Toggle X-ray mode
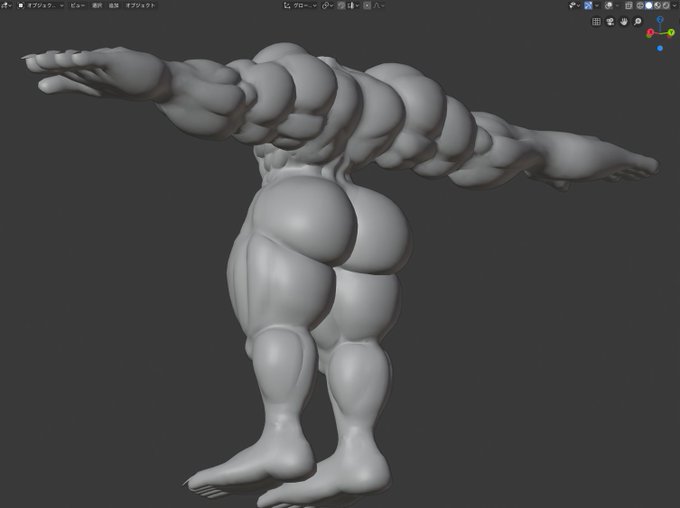 (629, 5)
